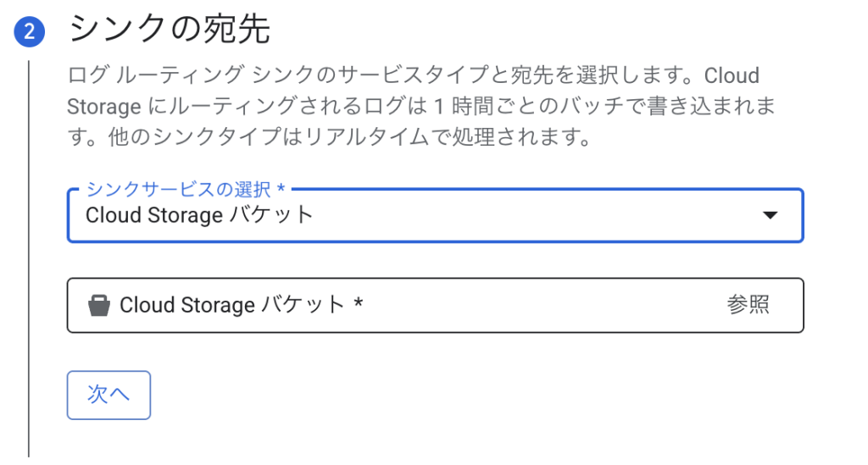Select the シンクの宛先 step heading
The width and height of the screenshot is (868, 465).
pos(170,29)
